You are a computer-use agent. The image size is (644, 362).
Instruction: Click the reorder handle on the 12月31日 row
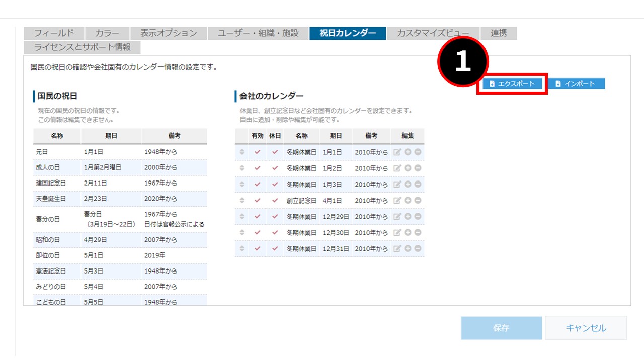click(242, 249)
